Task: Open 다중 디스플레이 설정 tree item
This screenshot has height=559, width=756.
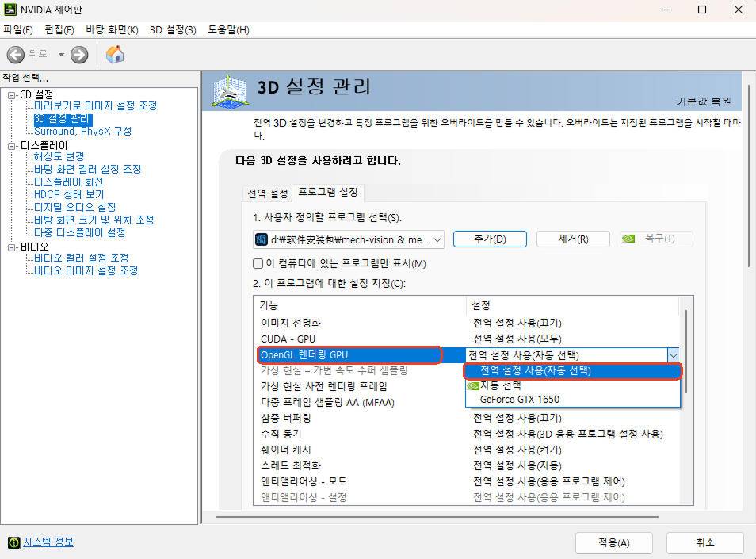Action: click(79, 232)
